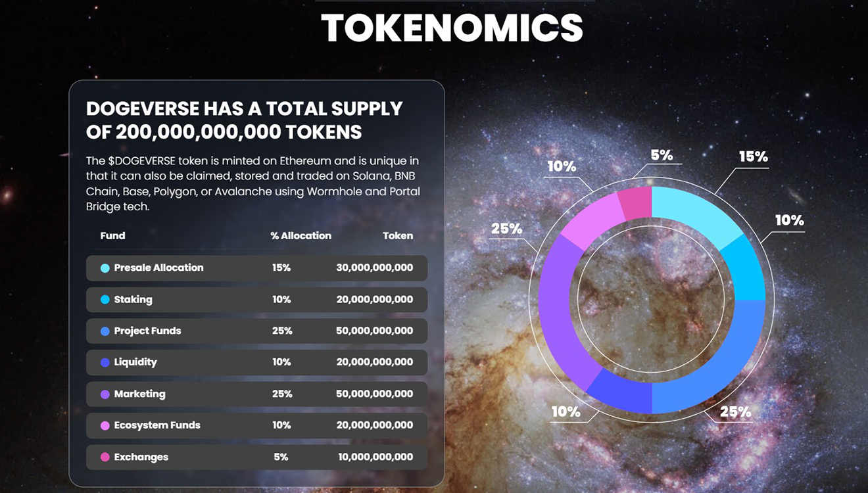Click the Liquidity row indigo dot
Viewport: 868px width, 493px height.
(105, 362)
